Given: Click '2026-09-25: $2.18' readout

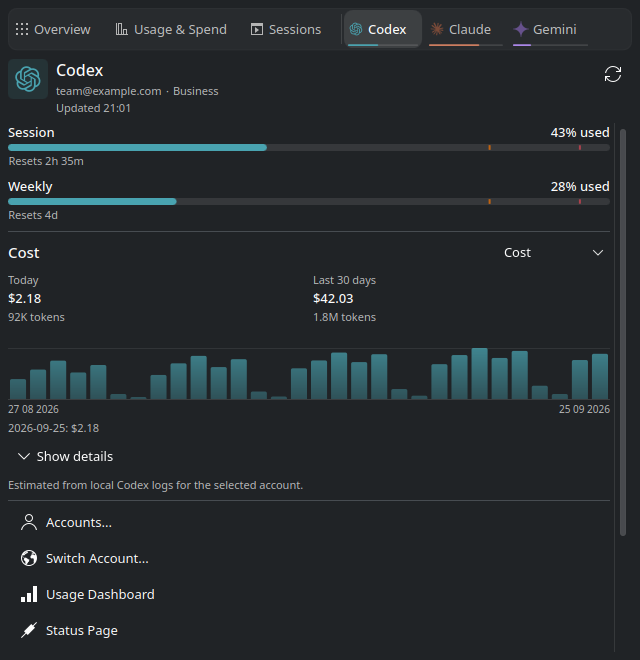Looking at the screenshot, I should (x=53, y=428).
